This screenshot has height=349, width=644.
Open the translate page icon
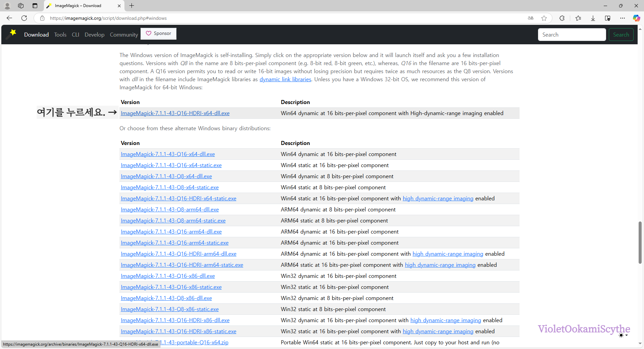coord(531,18)
